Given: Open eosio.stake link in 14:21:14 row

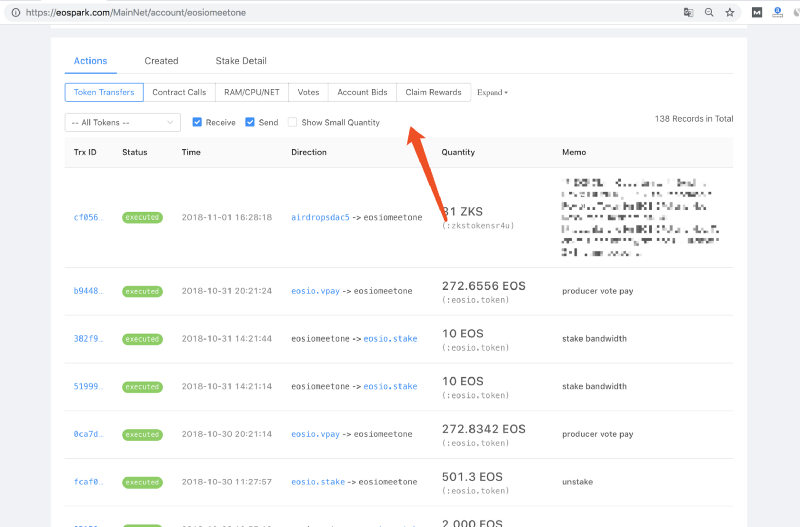Looking at the screenshot, I should point(390,386).
